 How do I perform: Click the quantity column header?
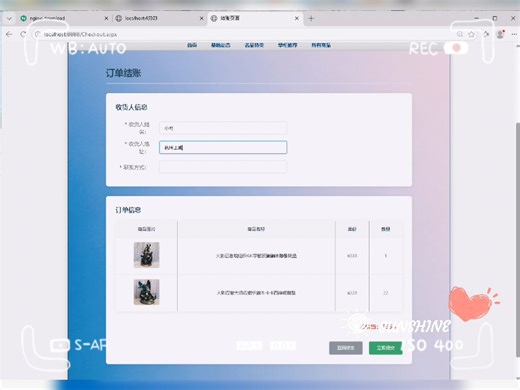click(386, 229)
